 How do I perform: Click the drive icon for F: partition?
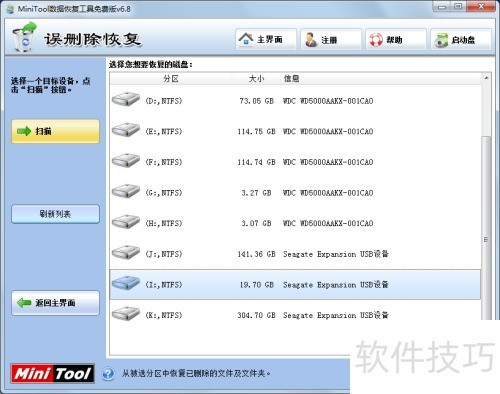126,161
